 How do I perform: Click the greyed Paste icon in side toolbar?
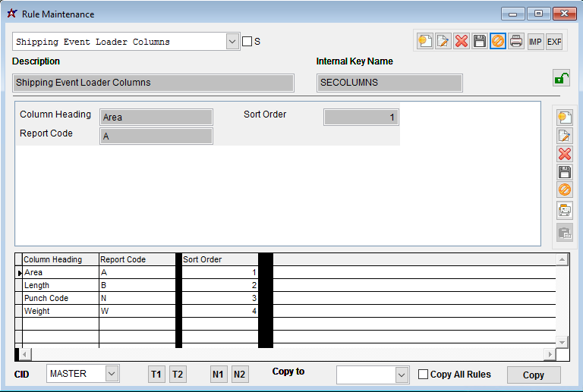pos(565,233)
